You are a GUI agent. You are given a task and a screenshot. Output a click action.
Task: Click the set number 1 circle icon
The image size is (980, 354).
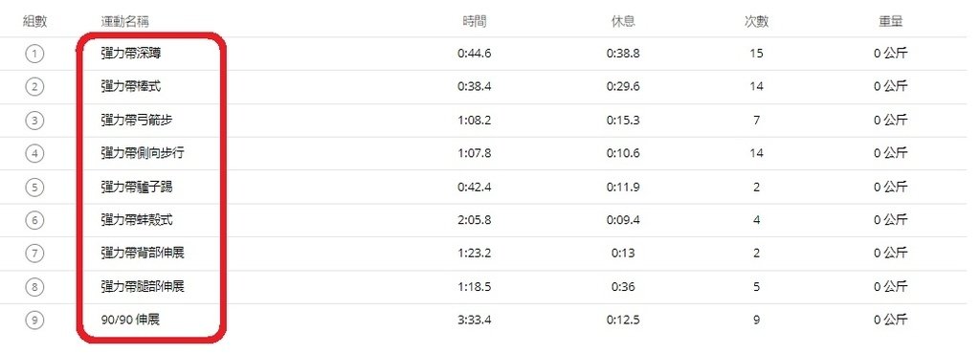[35, 54]
